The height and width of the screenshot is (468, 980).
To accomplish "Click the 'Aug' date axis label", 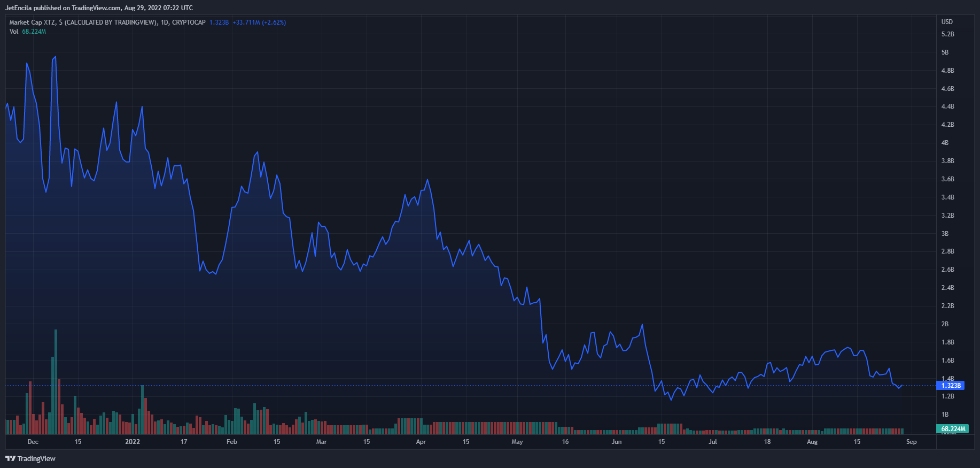I will point(812,442).
